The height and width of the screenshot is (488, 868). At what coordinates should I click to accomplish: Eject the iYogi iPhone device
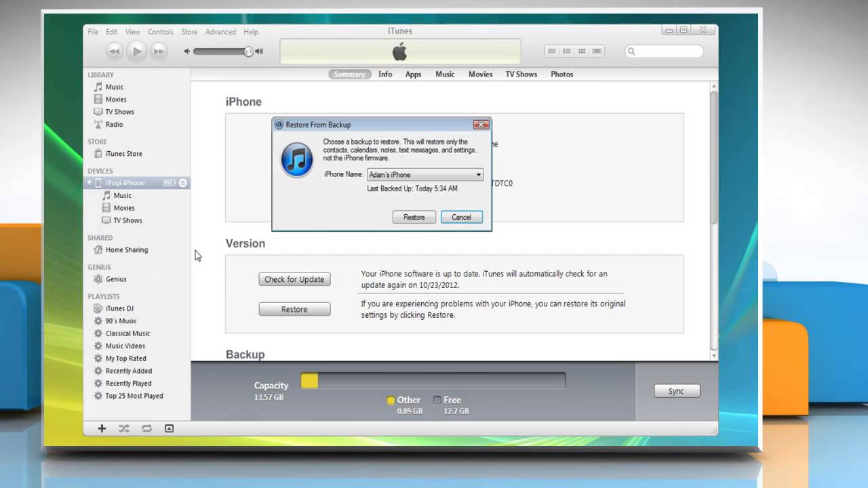[x=182, y=183]
